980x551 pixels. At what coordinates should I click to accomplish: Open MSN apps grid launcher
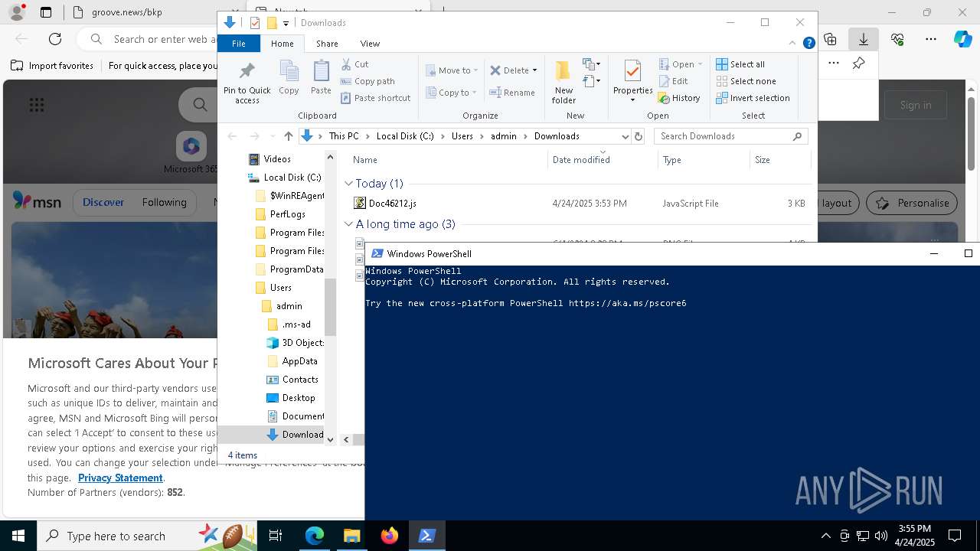[36, 105]
